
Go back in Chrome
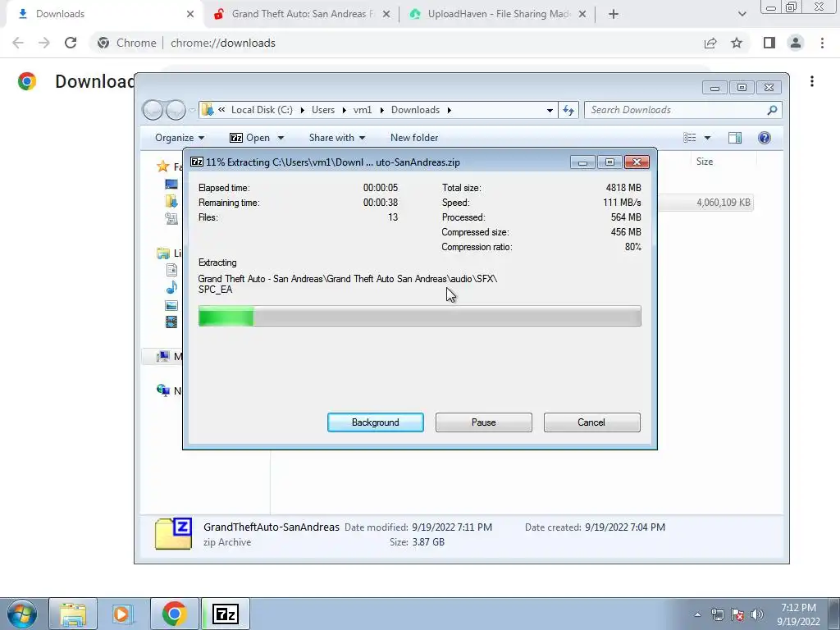coord(18,43)
